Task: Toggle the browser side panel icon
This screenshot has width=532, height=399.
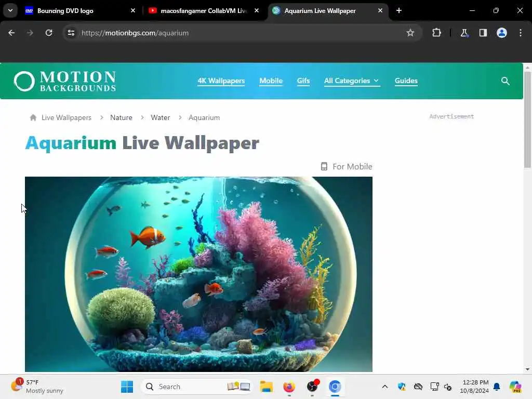Action: pyautogui.click(x=483, y=33)
